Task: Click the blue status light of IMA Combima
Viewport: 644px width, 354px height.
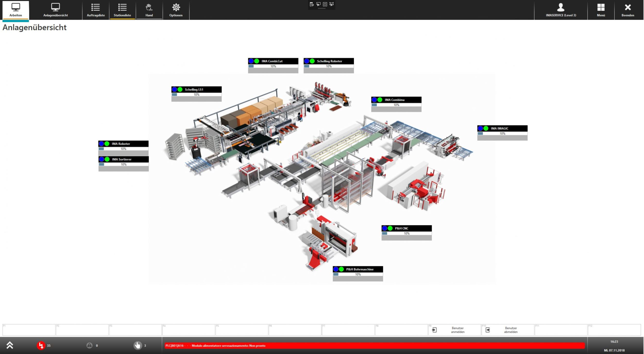Action: [374, 100]
